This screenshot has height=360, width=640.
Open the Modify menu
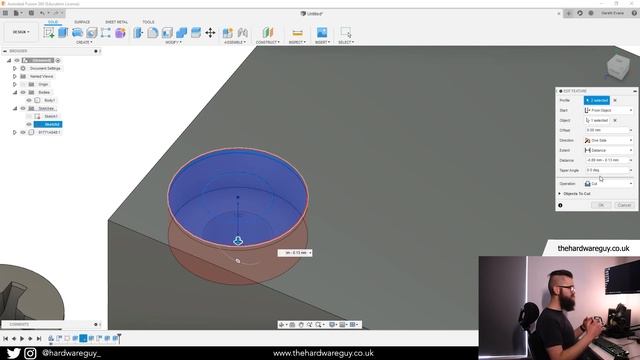174,42
